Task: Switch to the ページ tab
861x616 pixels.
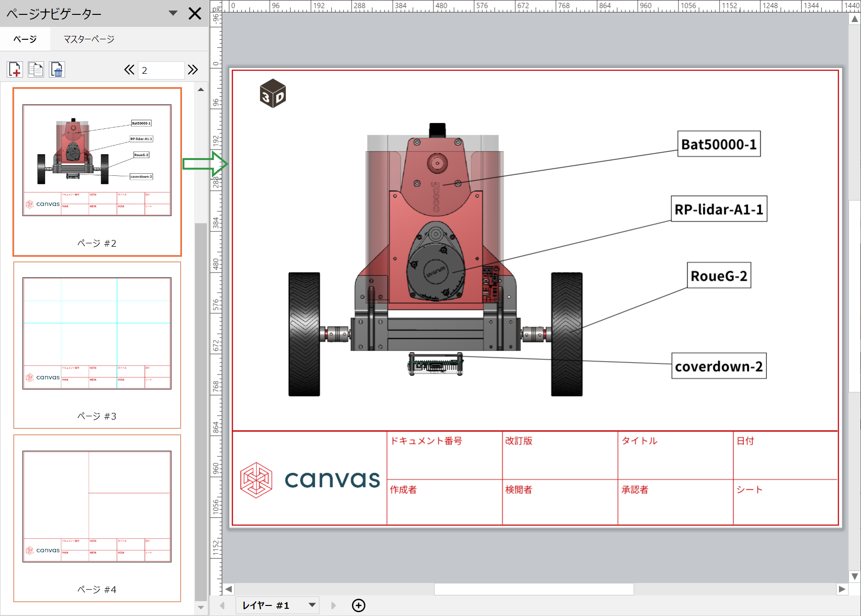Action: pyautogui.click(x=25, y=39)
